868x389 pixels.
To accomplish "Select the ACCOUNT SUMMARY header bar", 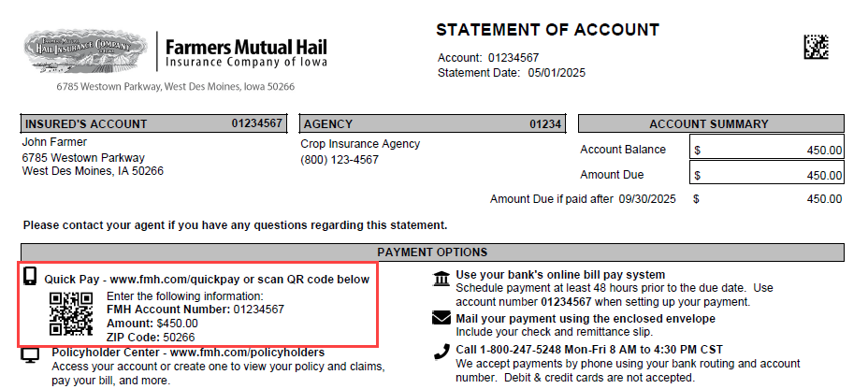I will click(709, 124).
